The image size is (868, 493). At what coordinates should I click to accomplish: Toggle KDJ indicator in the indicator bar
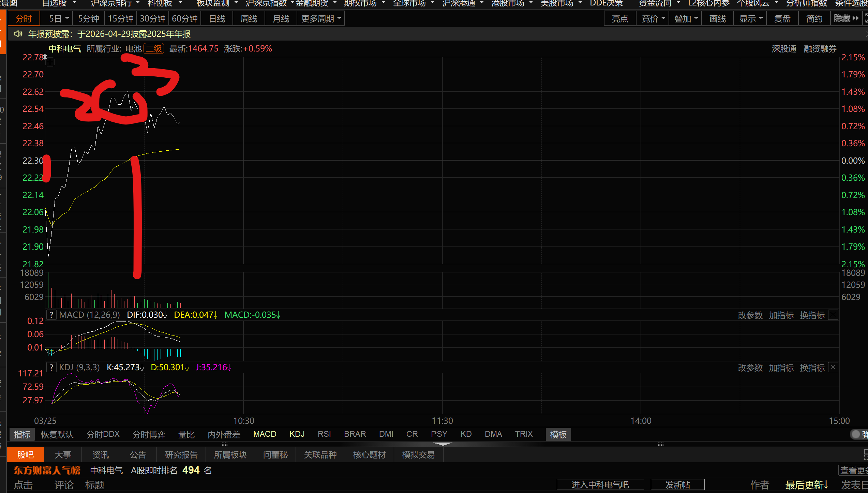pos(297,434)
